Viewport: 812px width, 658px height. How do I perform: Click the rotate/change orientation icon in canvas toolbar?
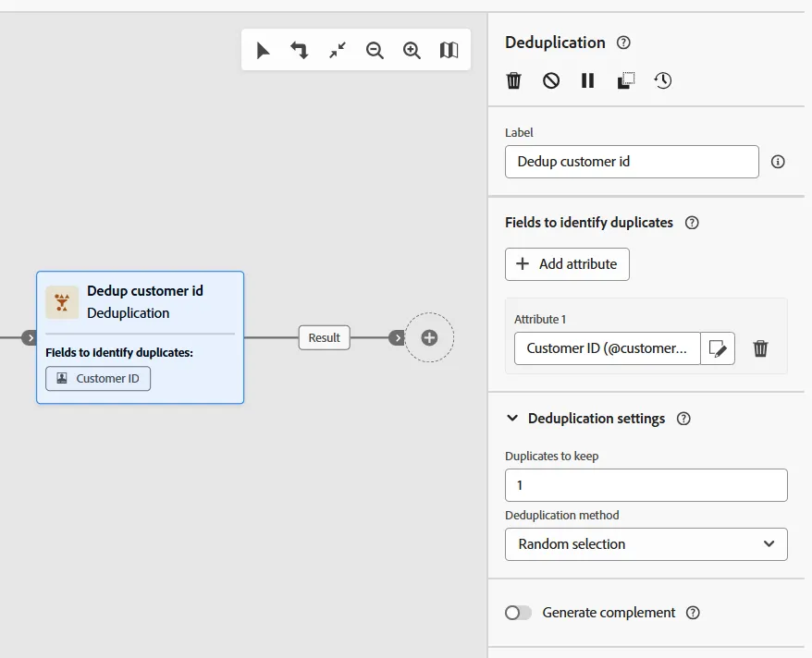pos(300,50)
